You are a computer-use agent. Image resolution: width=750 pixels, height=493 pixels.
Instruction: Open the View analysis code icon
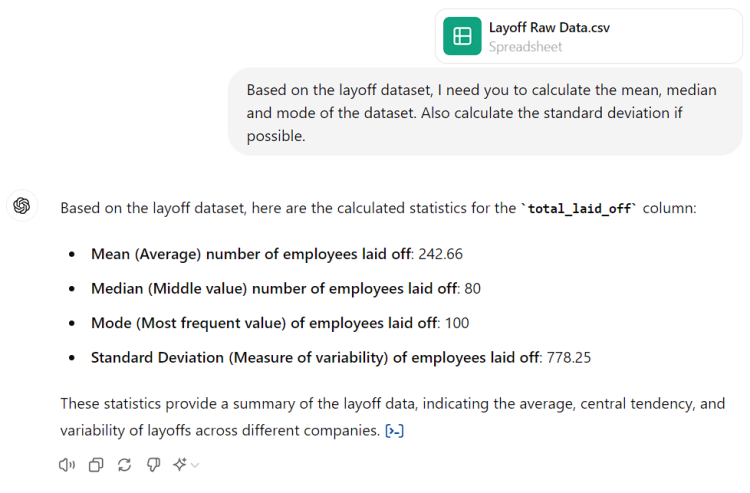click(395, 432)
